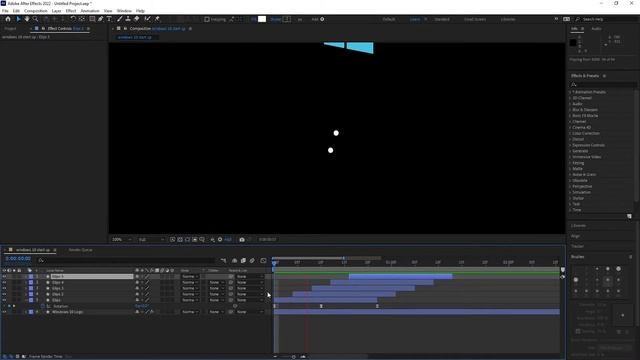Screen dimensions: 640x360
Task: Switch to the Audio panel tab
Action: 596,29
